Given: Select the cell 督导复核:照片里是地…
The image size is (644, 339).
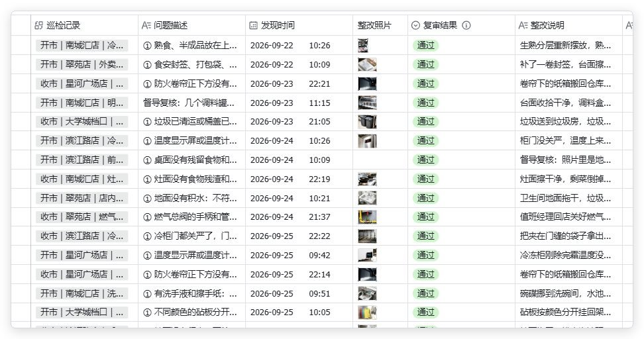Looking at the screenshot, I should pos(569,160).
